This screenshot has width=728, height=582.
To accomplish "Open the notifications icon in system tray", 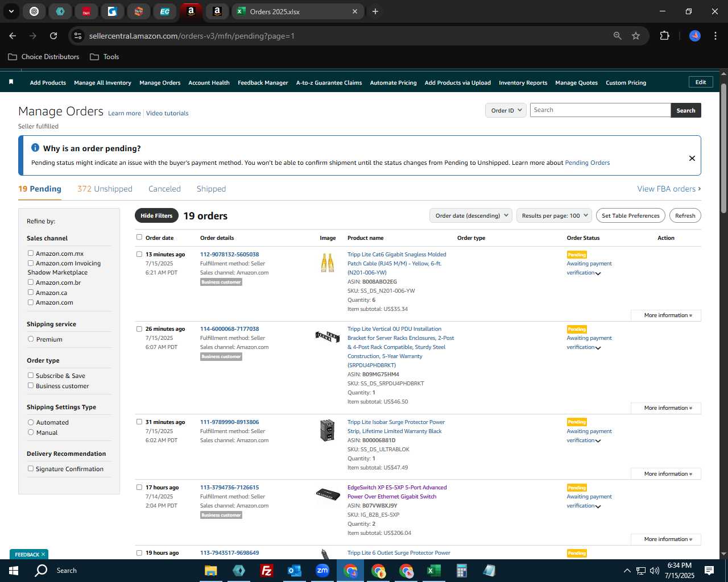I will point(709,571).
